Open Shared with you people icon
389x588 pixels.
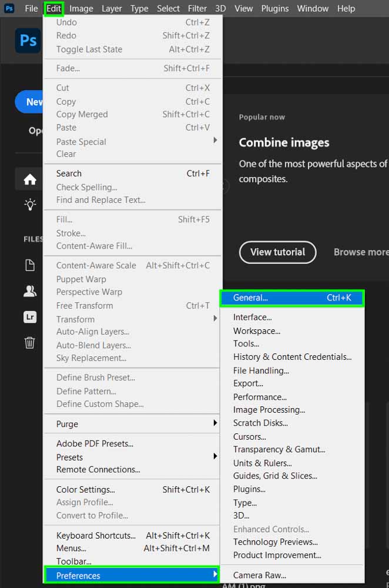30,291
